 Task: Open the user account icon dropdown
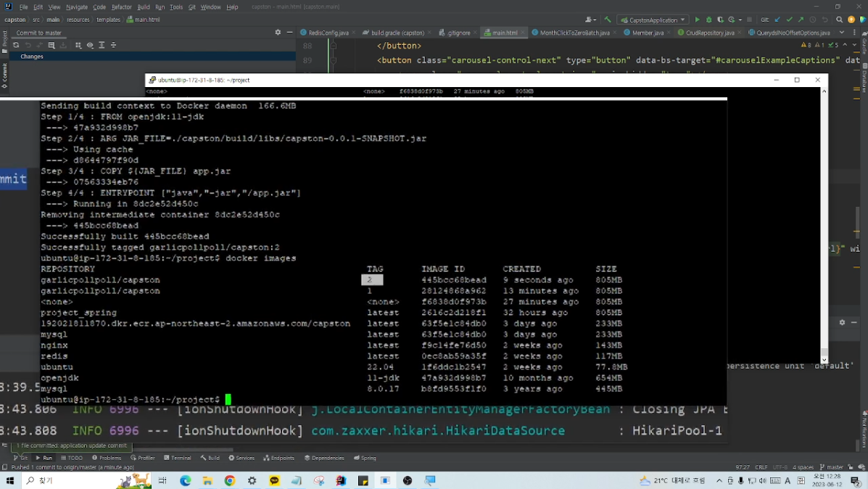click(591, 20)
